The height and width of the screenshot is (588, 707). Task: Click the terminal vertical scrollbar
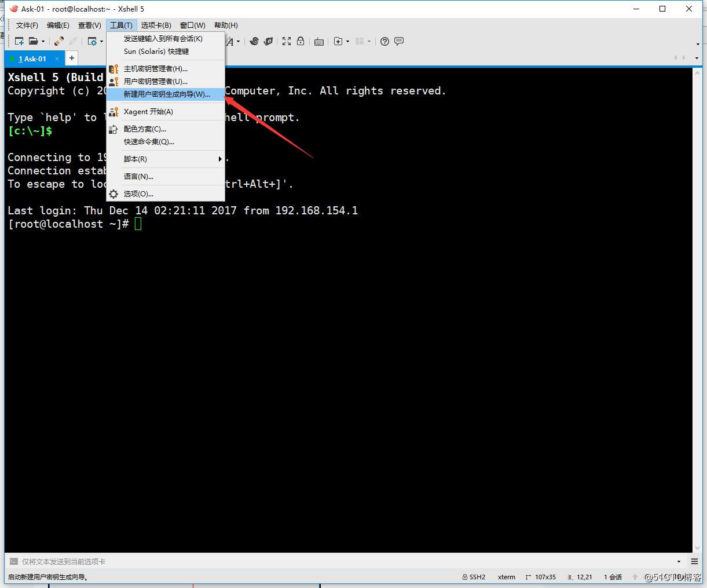697,310
